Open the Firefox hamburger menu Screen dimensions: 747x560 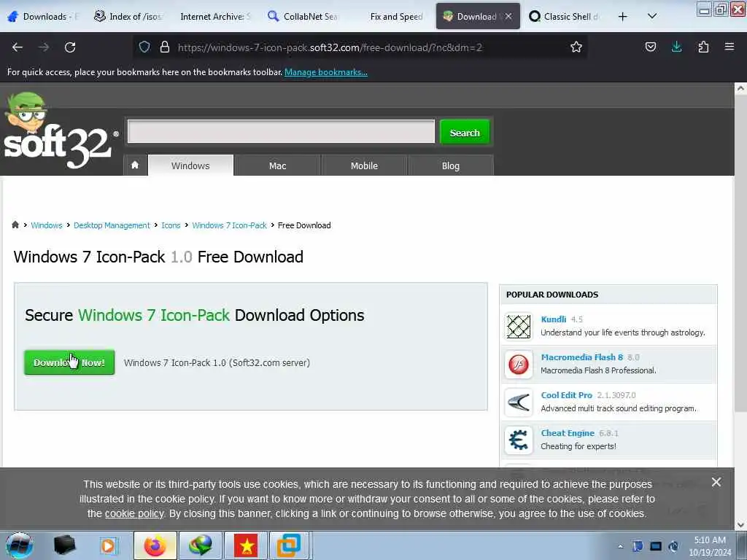(x=729, y=47)
